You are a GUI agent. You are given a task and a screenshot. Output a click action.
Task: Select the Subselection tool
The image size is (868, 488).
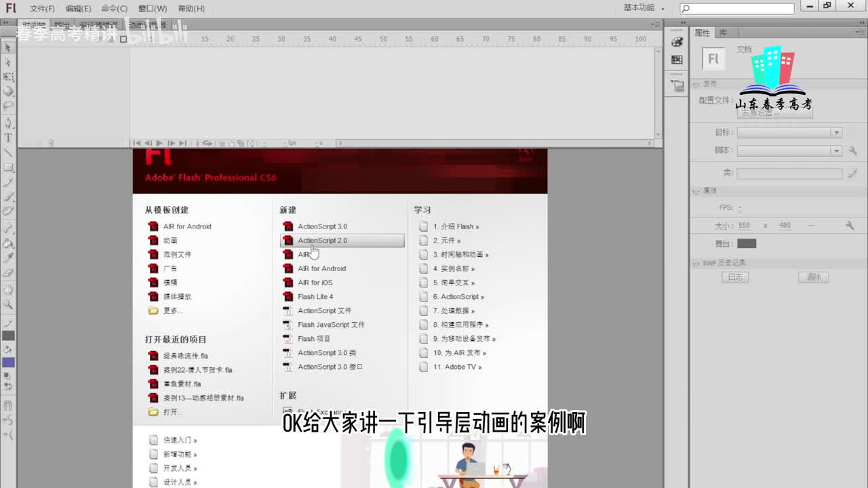(8, 62)
